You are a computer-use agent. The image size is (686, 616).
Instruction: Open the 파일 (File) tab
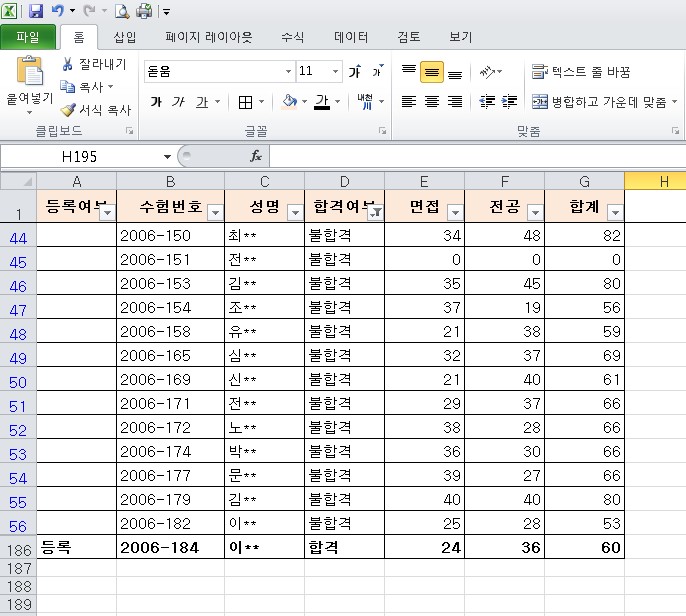coord(28,37)
